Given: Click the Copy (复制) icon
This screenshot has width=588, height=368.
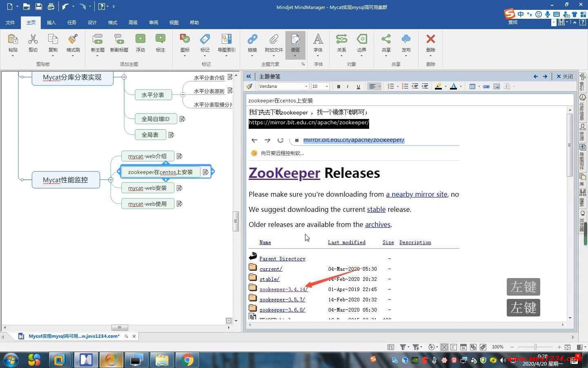Looking at the screenshot, I should click(53, 39).
